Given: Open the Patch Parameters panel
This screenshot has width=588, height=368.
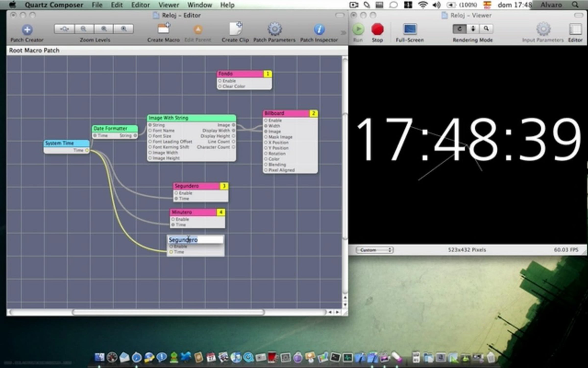Looking at the screenshot, I should (x=274, y=29).
